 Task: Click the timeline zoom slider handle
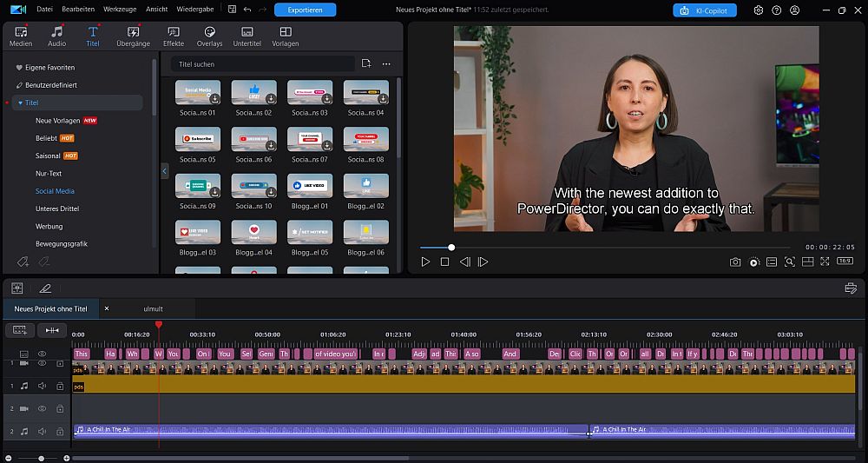41,459
